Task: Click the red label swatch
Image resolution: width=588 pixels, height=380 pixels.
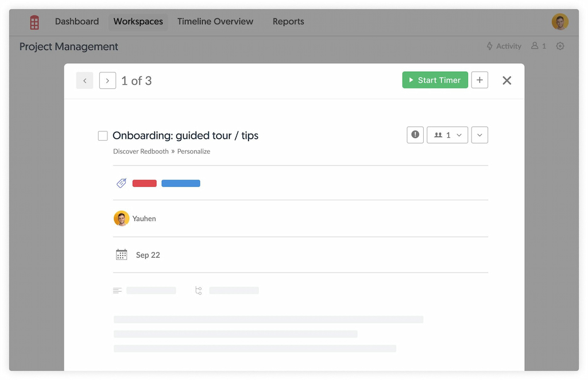Action: tap(144, 183)
